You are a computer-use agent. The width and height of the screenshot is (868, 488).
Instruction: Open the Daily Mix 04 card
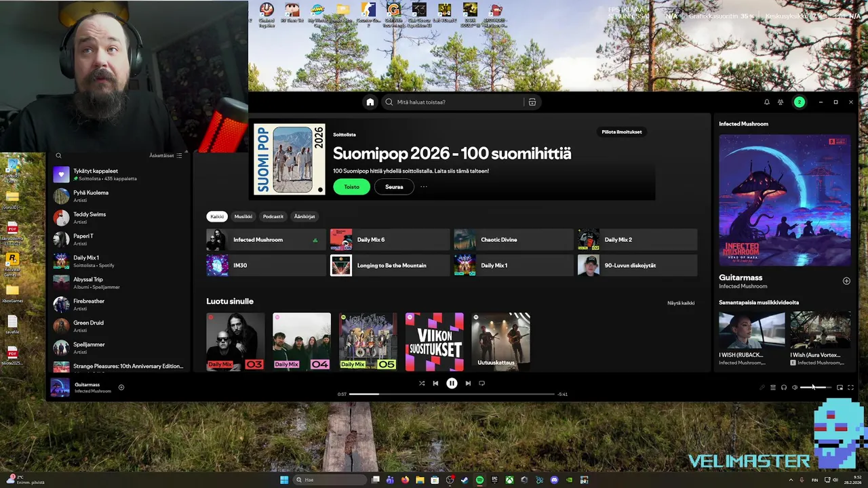coord(302,342)
